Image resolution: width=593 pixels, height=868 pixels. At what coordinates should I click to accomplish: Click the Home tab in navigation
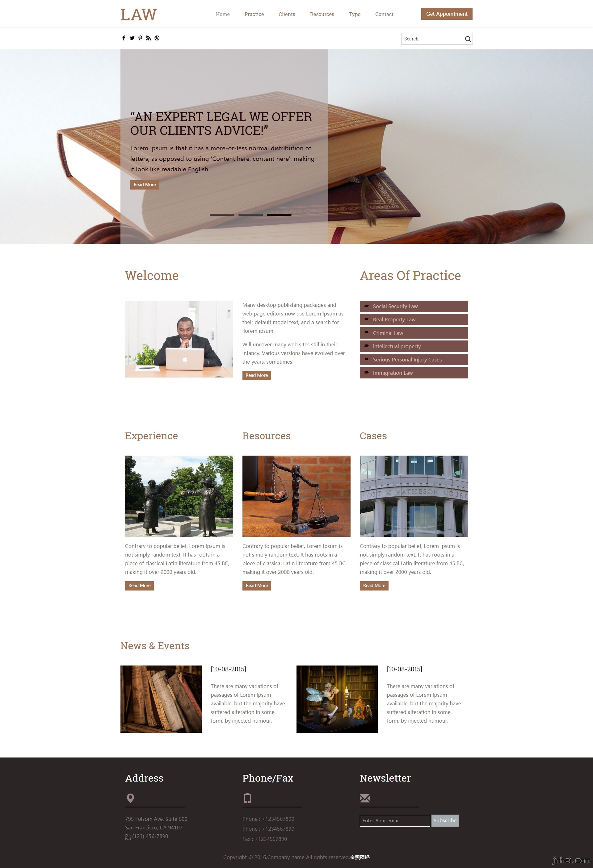[223, 14]
